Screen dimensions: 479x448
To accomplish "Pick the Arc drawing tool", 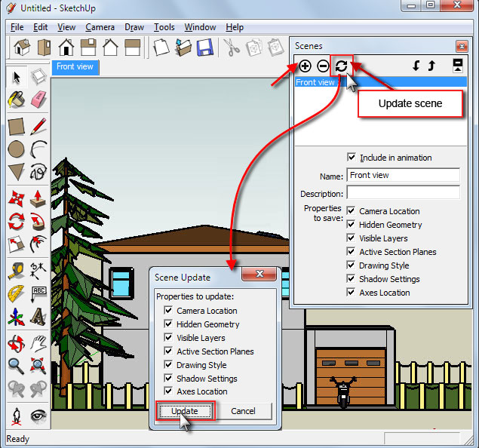I will [x=38, y=149].
